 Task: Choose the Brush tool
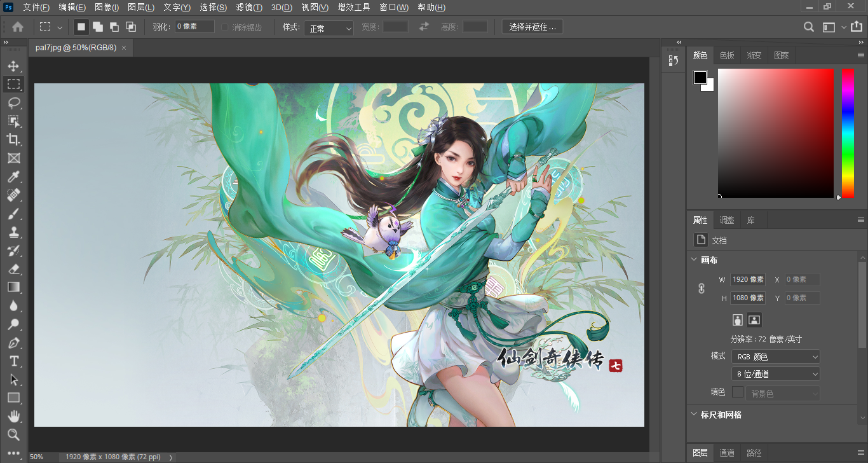14,214
